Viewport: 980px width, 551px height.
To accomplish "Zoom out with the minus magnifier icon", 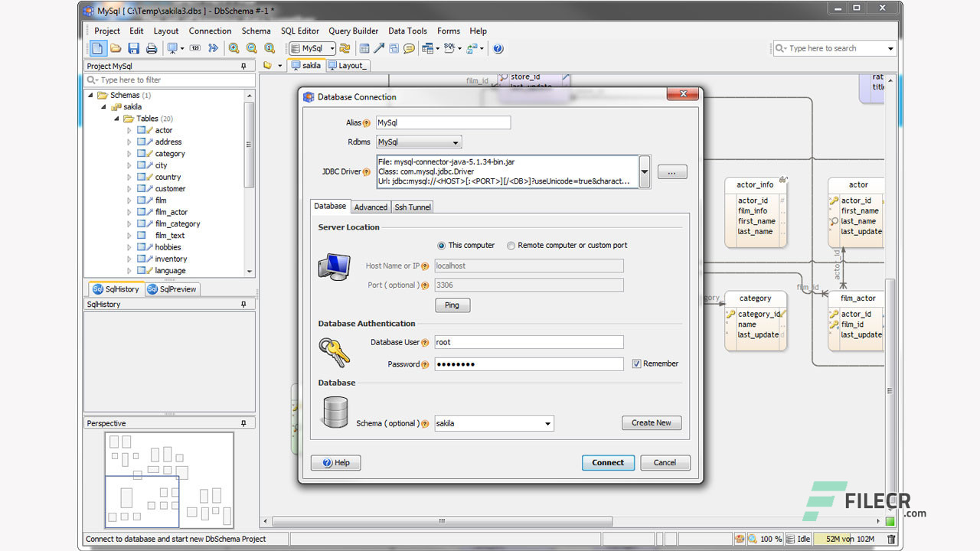I will pos(251,48).
